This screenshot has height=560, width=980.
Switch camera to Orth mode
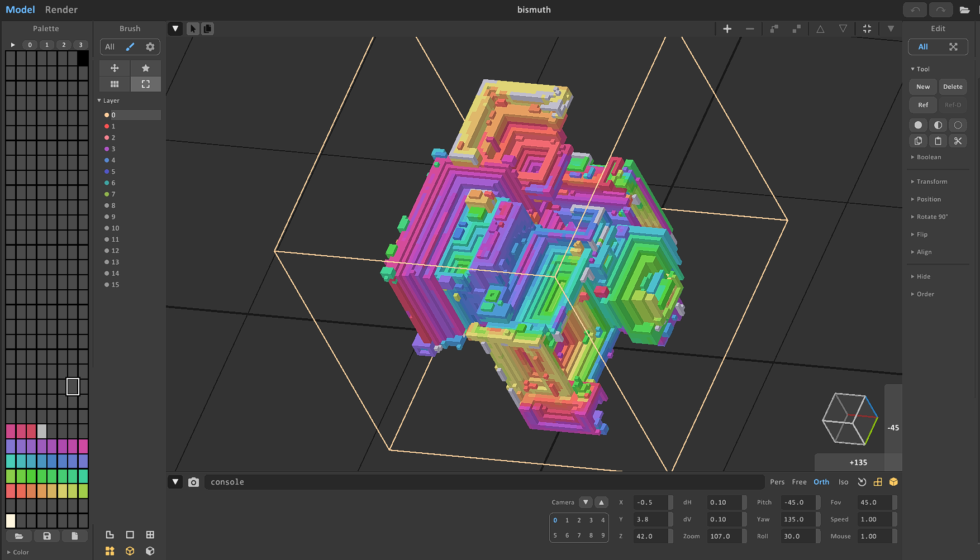point(821,482)
